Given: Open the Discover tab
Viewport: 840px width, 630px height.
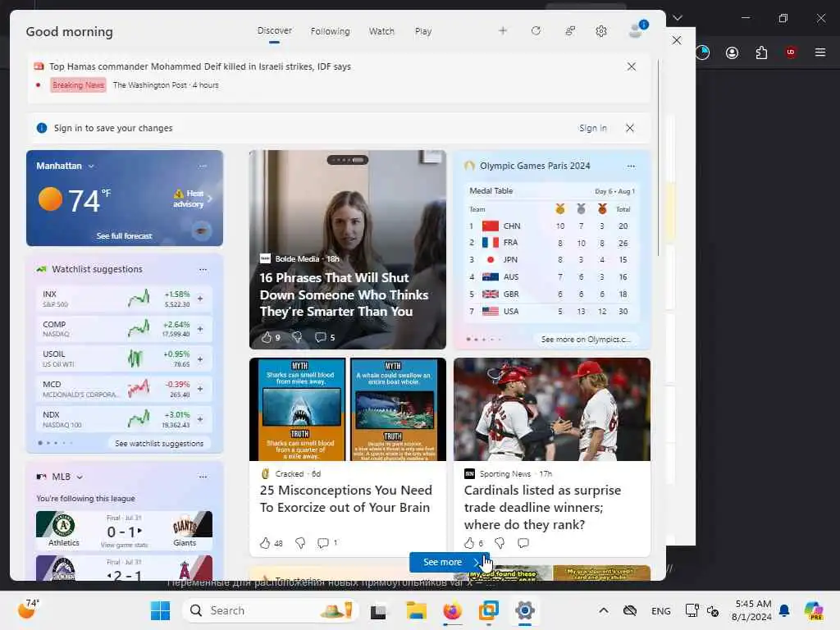Looking at the screenshot, I should pyautogui.click(x=274, y=31).
